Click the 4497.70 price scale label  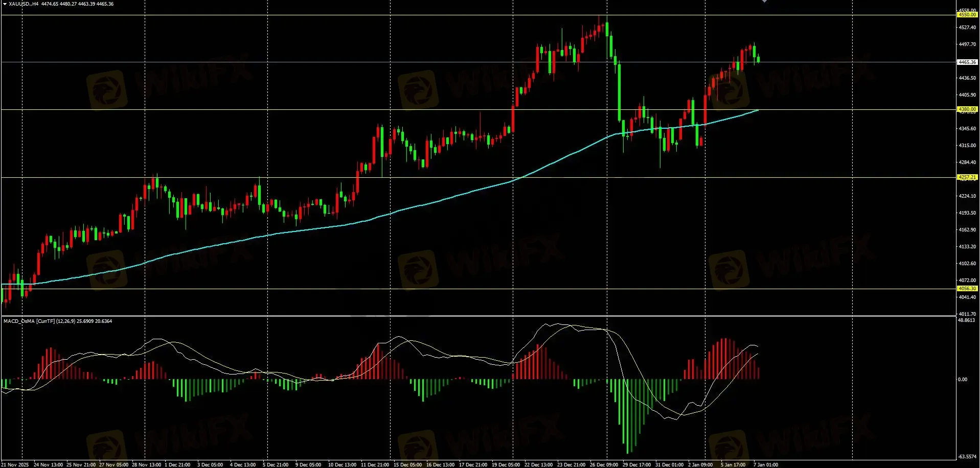(967, 44)
